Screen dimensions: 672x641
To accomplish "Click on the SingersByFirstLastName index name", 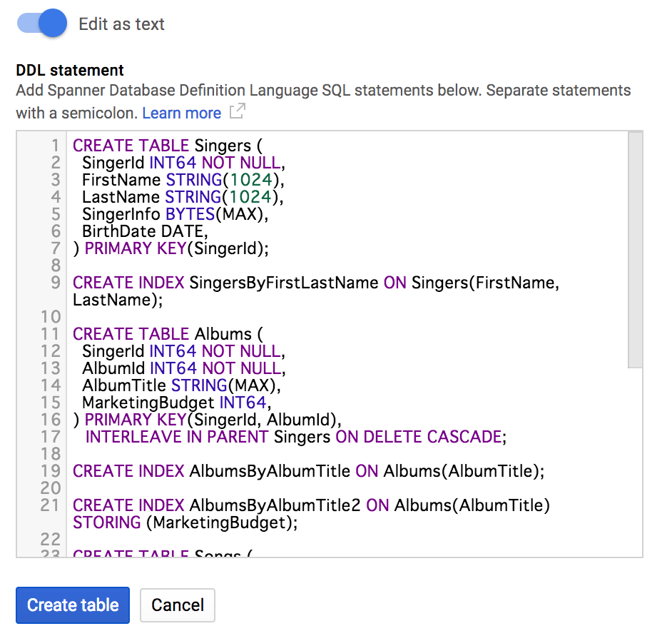I will (x=284, y=283).
